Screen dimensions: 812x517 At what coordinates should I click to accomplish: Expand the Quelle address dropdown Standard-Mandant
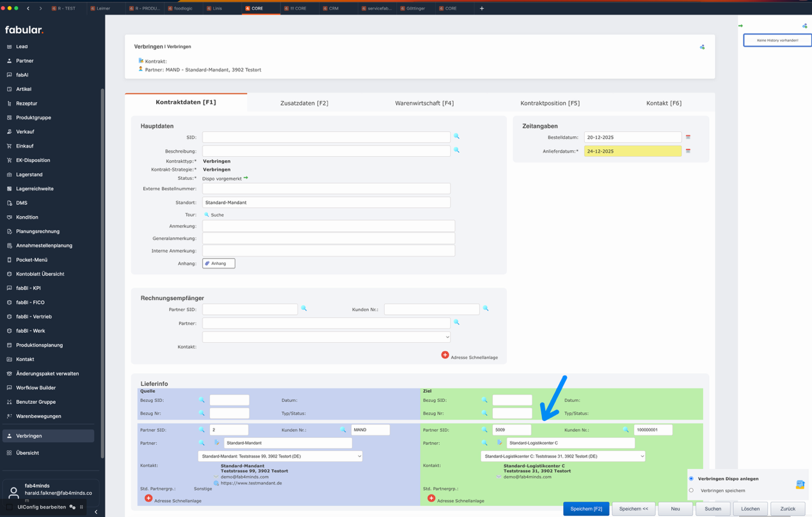click(x=280, y=456)
